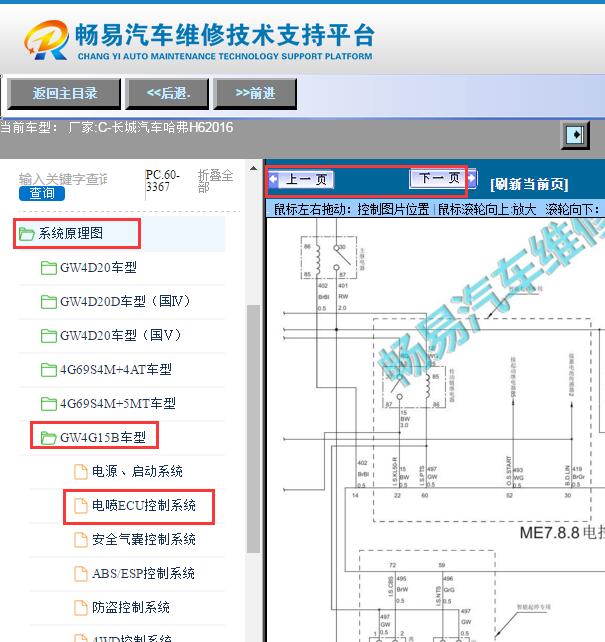Click the folder icon beside GW4D20车型

point(49,268)
